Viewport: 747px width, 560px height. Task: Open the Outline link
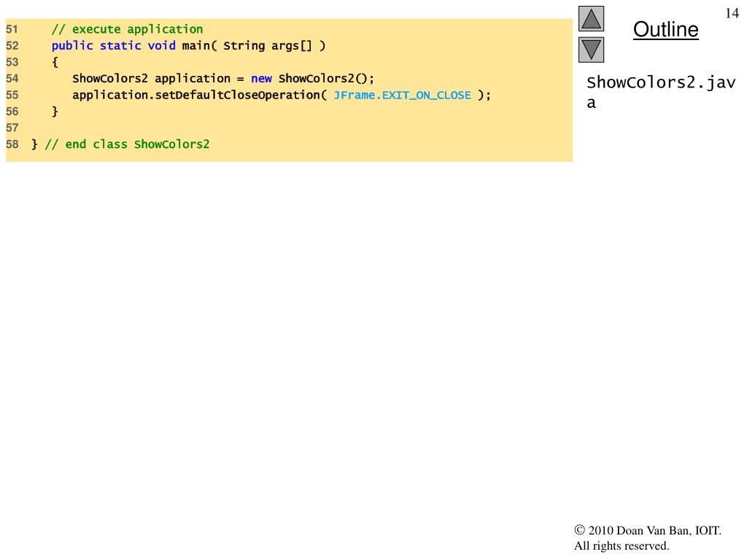point(665,30)
